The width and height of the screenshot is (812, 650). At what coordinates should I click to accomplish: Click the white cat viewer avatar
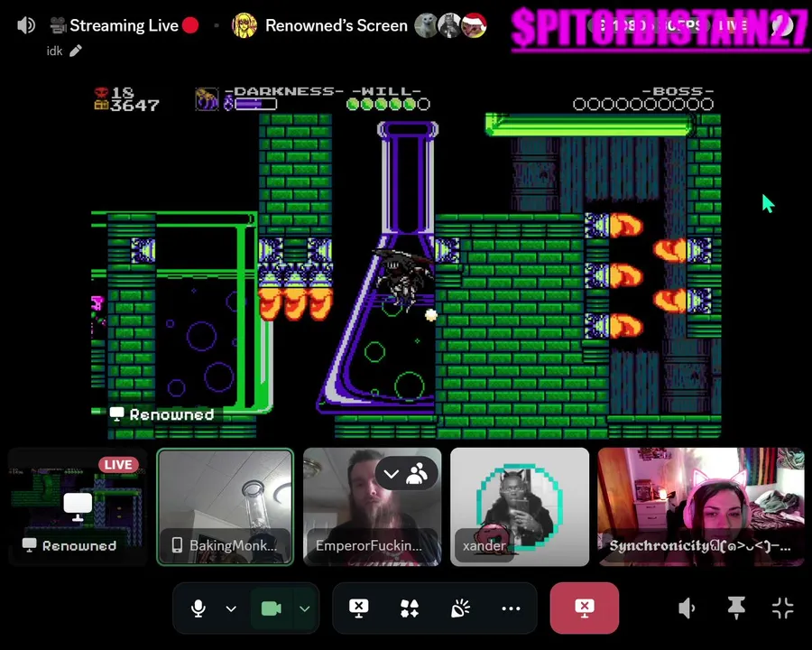(x=426, y=25)
